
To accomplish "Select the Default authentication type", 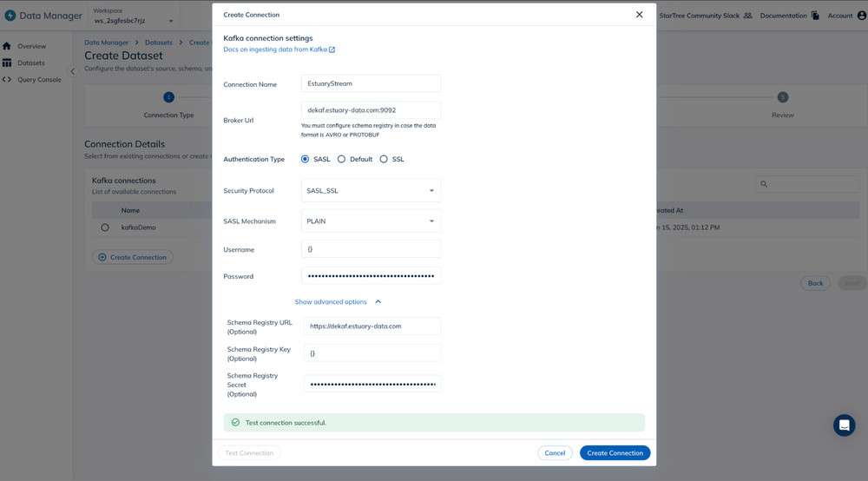I will click(341, 159).
